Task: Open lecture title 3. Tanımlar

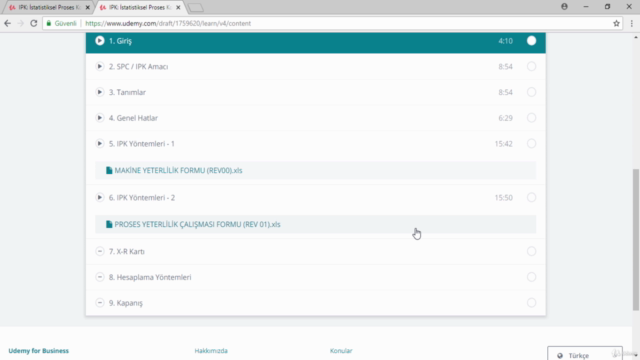Action: pos(127,92)
